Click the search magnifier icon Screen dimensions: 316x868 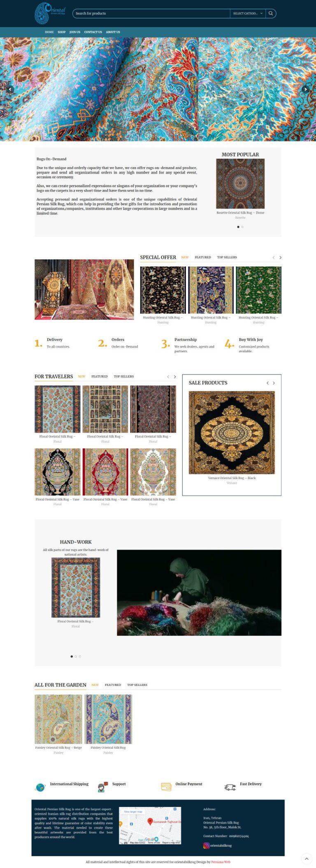271,13
